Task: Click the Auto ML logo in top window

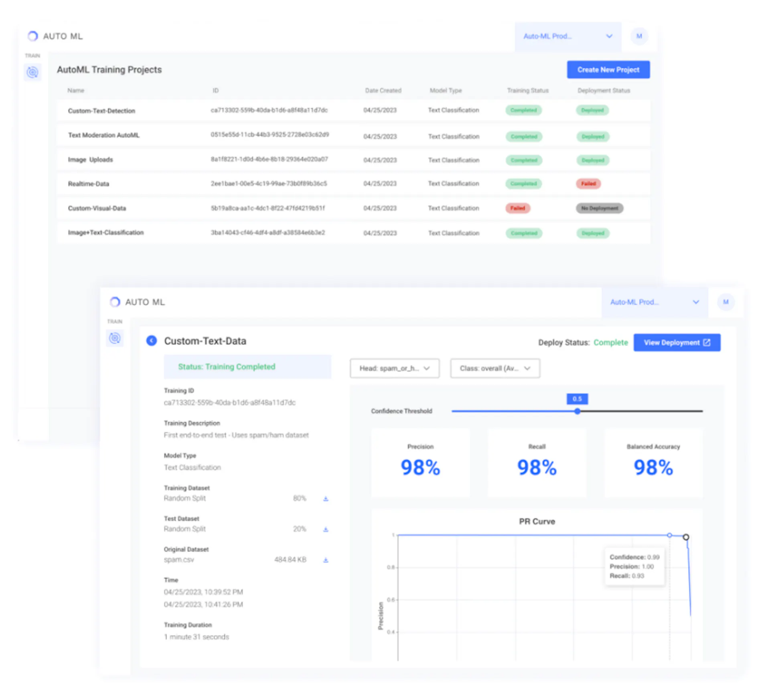Action: (55, 36)
